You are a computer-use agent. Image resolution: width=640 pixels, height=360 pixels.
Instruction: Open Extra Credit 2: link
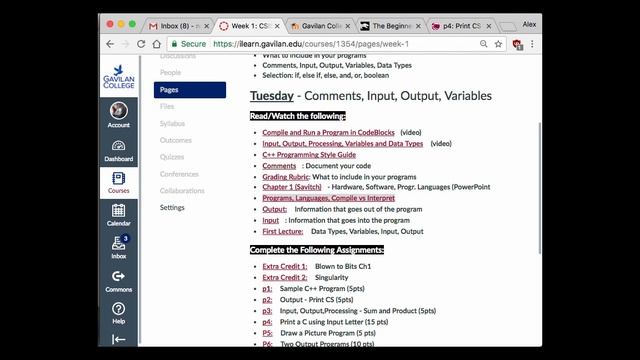pyautogui.click(x=285, y=278)
